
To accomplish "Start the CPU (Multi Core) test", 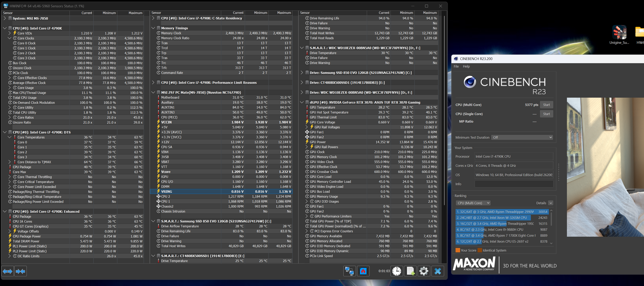I will pos(546,105).
